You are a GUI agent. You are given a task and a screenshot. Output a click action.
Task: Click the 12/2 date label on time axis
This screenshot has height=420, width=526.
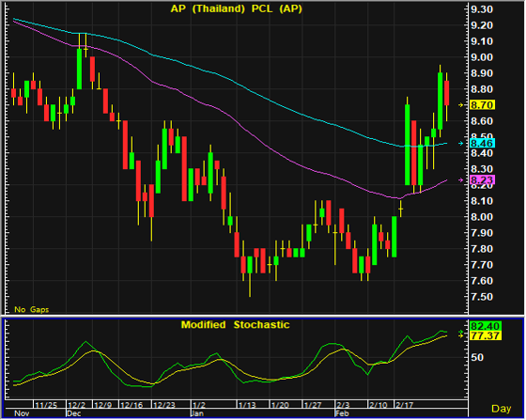77,405
